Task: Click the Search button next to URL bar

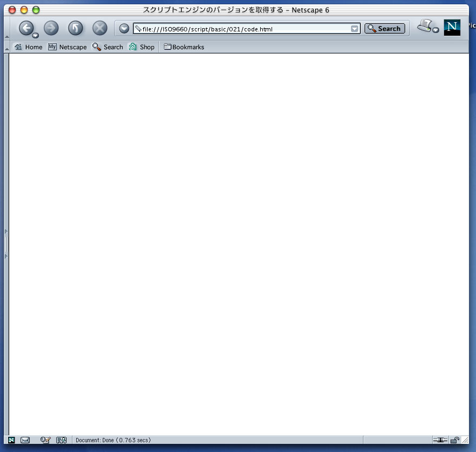Action: (x=385, y=29)
